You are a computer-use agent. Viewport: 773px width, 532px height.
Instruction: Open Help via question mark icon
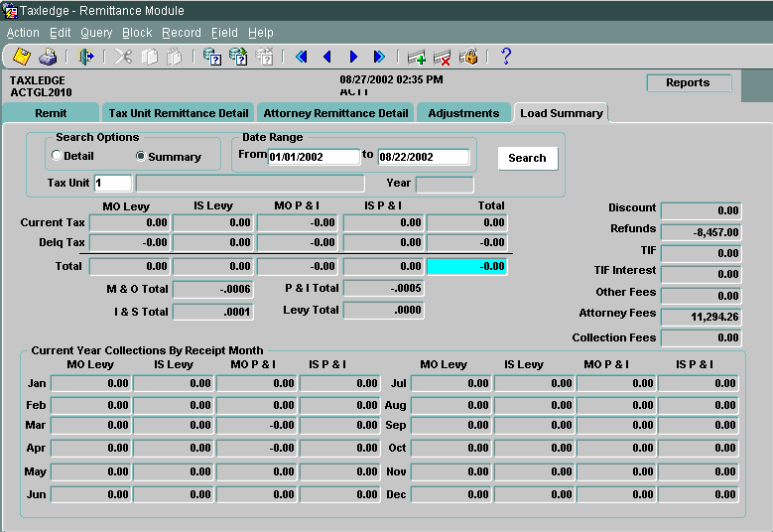pos(505,57)
